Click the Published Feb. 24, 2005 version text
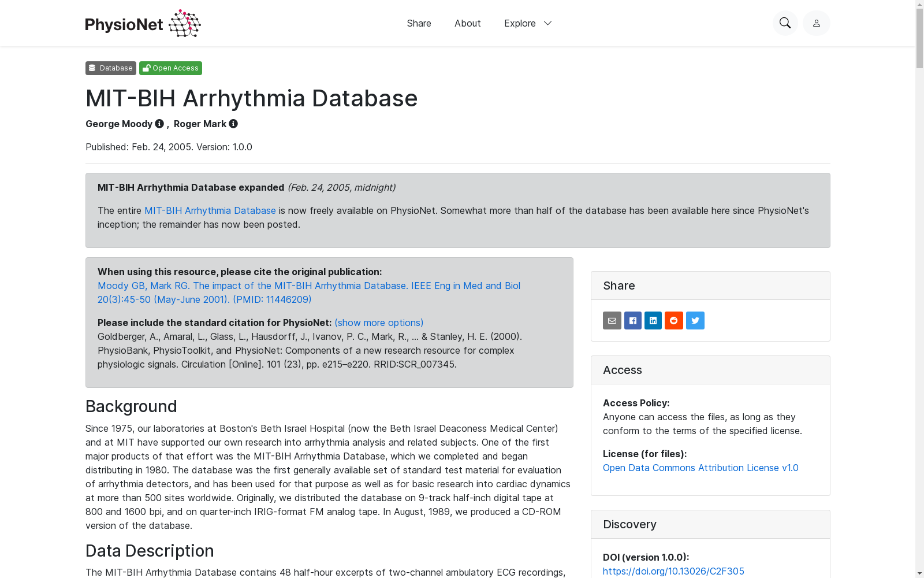 [169, 147]
